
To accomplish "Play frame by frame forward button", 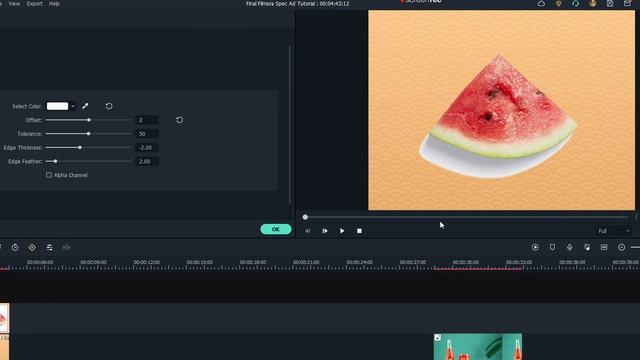I will (325, 231).
